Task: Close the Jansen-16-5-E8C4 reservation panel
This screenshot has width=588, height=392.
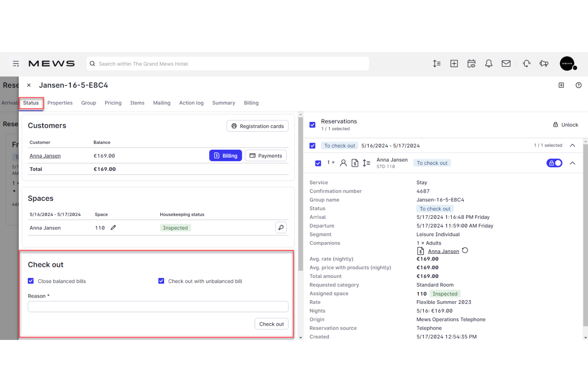Action: tap(29, 85)
